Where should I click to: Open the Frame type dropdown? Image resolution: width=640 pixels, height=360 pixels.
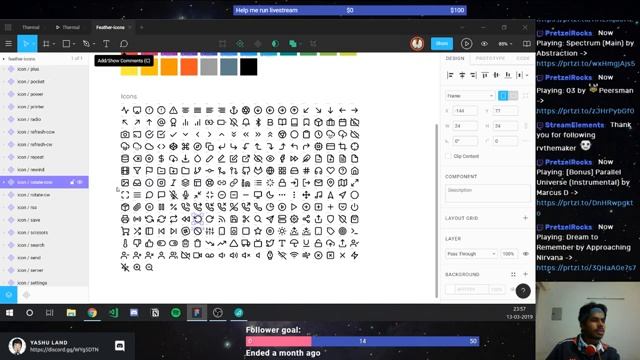470,96
